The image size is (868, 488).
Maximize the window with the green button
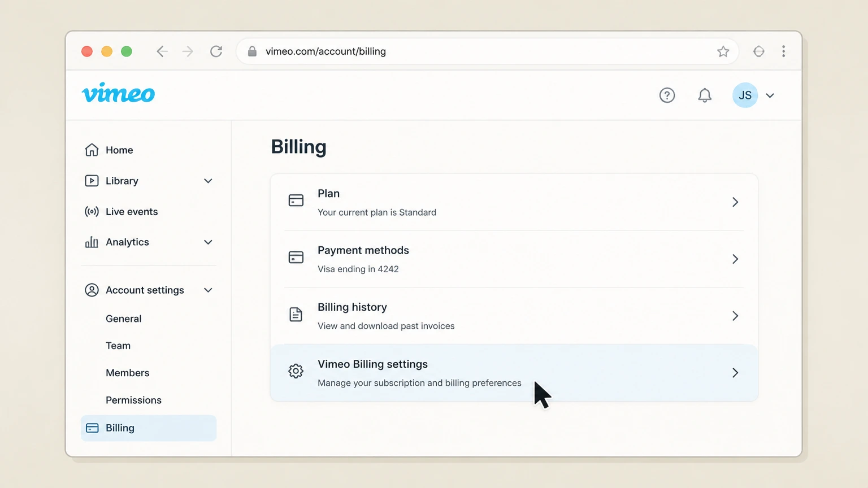pyautogui.click(x=127, y=51)
